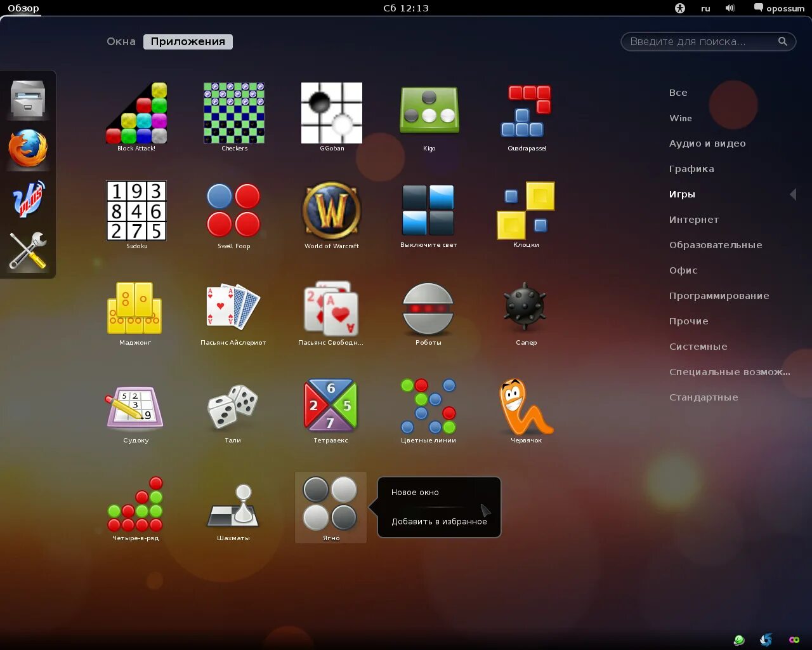Image resolution: width=812 pixels, height=650 pixels.
Task: Open the Шахматы chess game
Action: point(233,505)
